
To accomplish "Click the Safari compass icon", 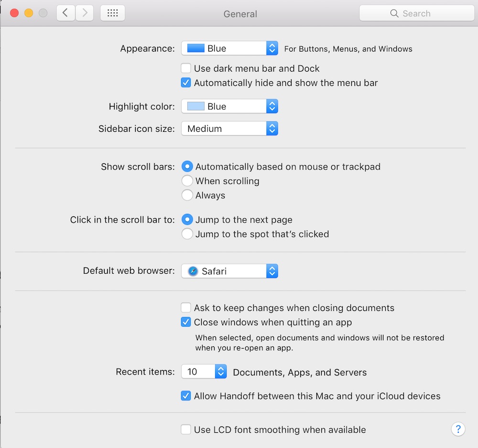I will (193, 271).
